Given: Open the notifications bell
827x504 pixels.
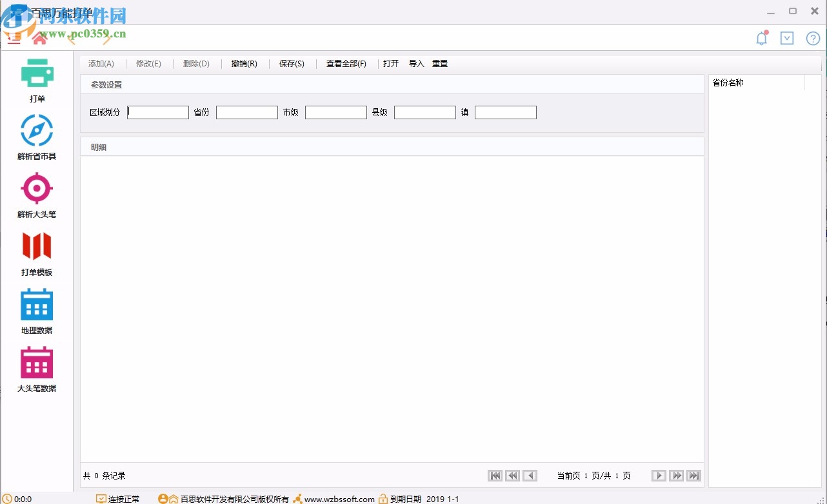Looking at the screenshot, I should click(x=761, y=38).
